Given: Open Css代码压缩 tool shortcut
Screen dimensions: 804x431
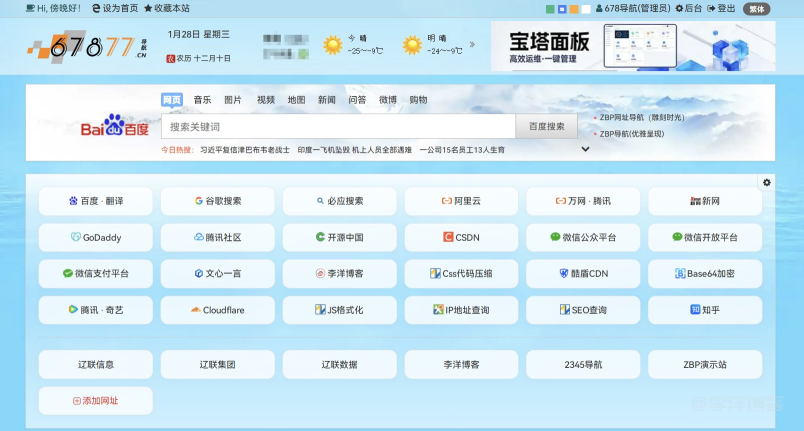Looking at the screenshot, I should 461,274.
